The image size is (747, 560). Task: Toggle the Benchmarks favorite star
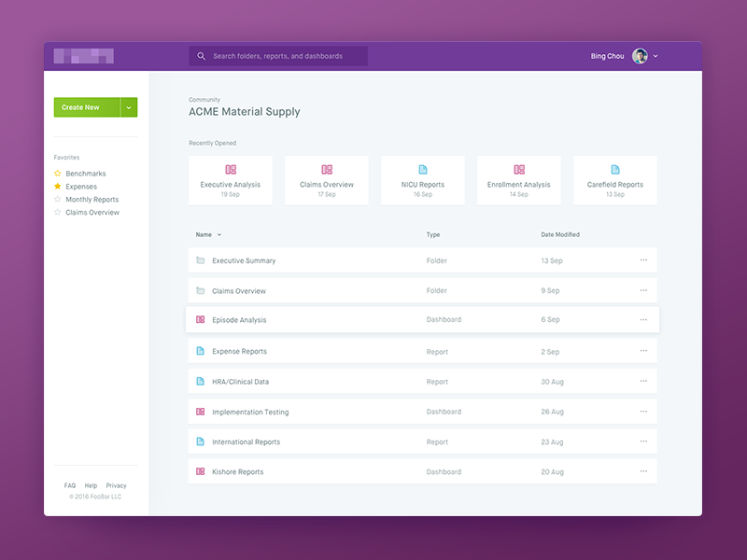(58, 174)
